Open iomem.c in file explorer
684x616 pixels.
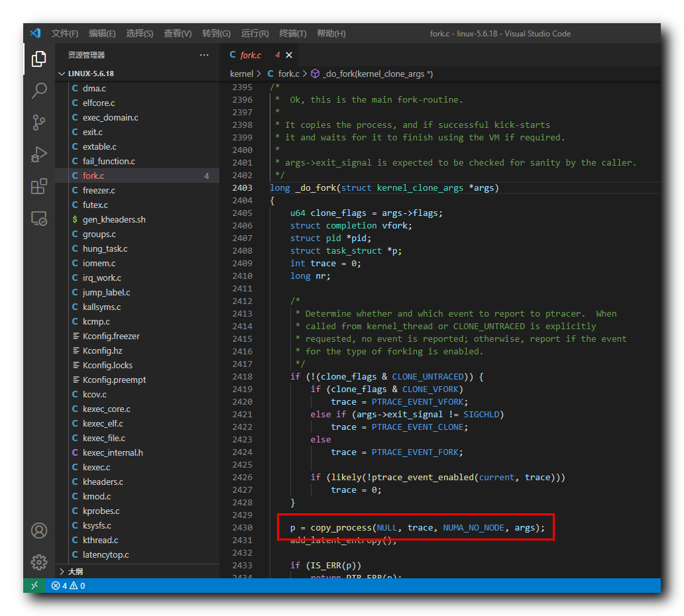137,264
